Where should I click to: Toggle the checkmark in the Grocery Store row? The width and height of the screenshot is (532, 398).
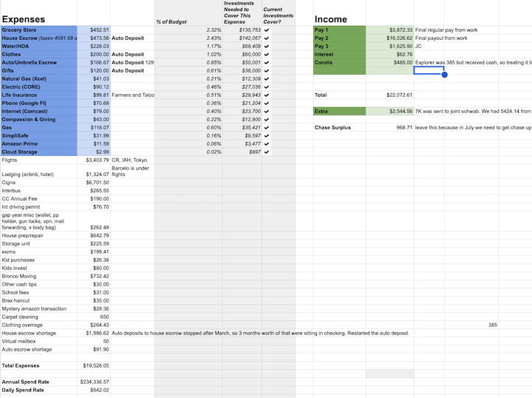[266, 30]
